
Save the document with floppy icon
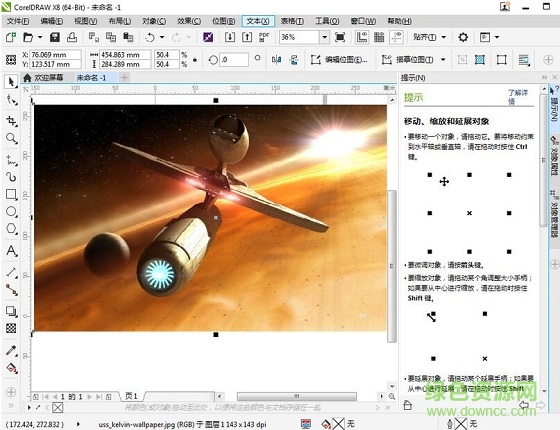click(55, 37)
